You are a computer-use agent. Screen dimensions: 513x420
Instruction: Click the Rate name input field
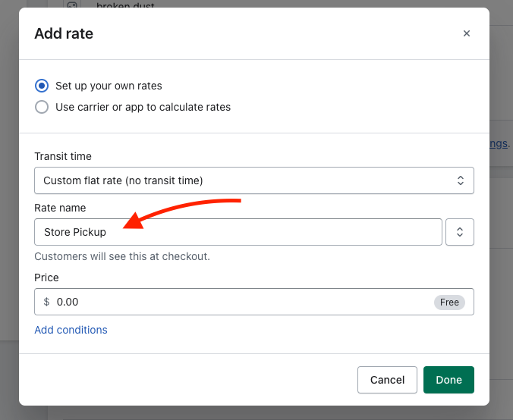(x=238, y=232)
